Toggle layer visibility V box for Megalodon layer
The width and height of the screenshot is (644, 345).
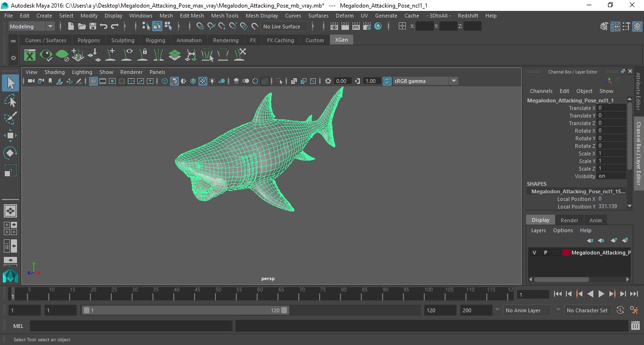pyautogui.click(x=534, y=253)
